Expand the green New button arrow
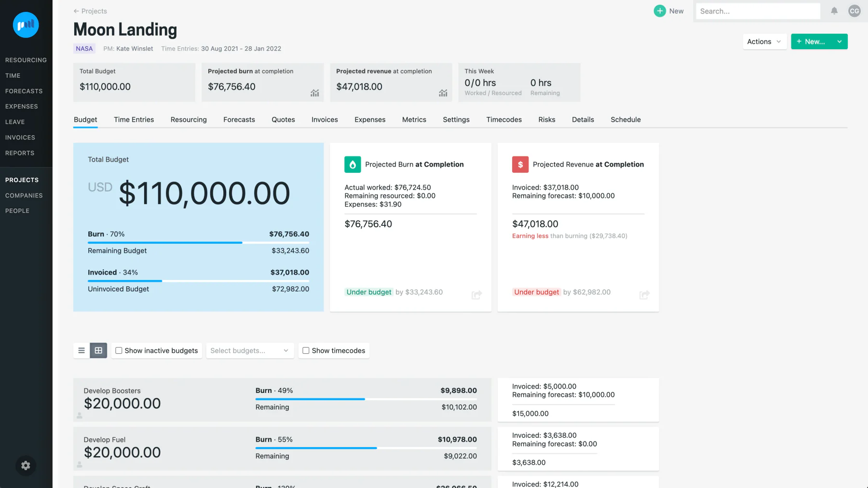868x488 pixels. pyautogui.click(x=840, y=42)
